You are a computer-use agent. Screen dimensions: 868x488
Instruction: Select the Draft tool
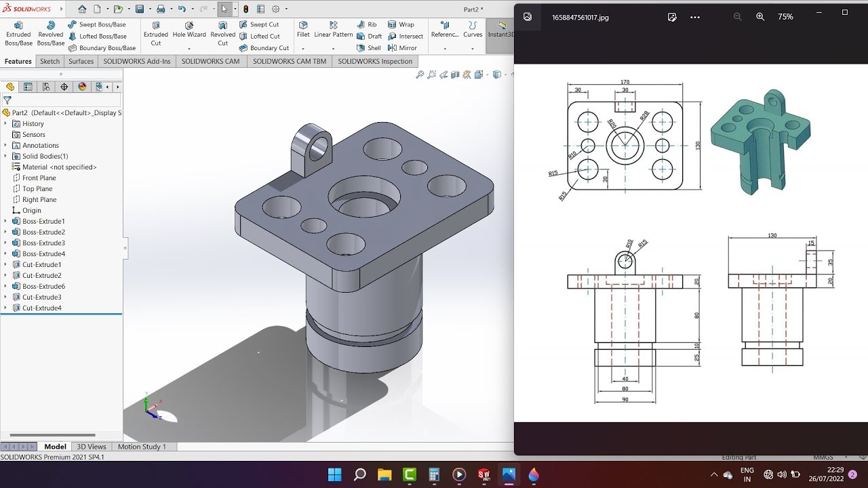click(370, 36)
